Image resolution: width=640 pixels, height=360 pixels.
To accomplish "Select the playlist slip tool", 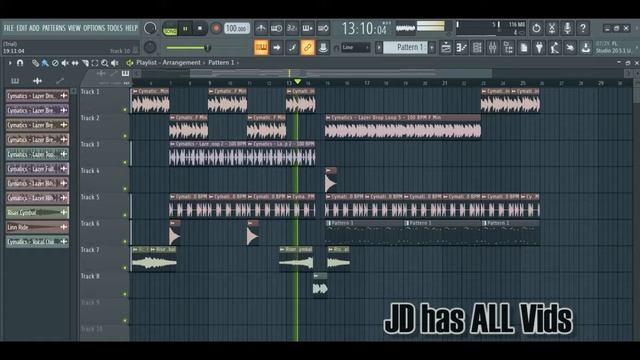I will click(75, 63).
